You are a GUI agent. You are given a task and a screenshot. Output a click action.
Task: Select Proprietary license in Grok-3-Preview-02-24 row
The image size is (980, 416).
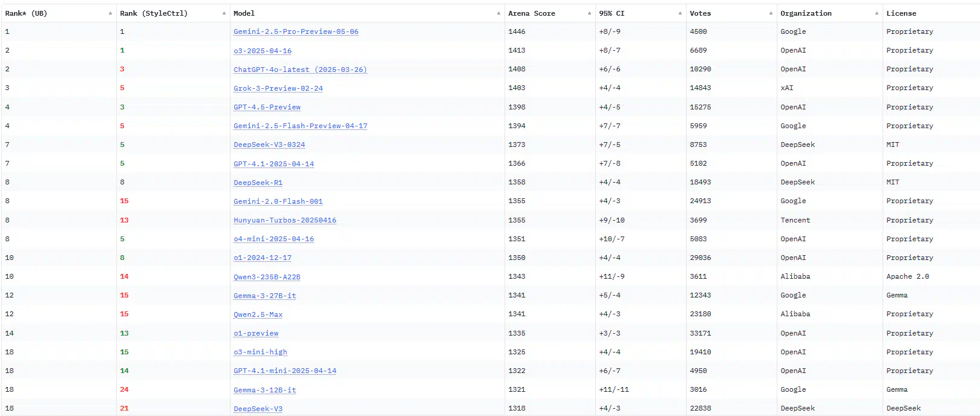click(910, 88)
